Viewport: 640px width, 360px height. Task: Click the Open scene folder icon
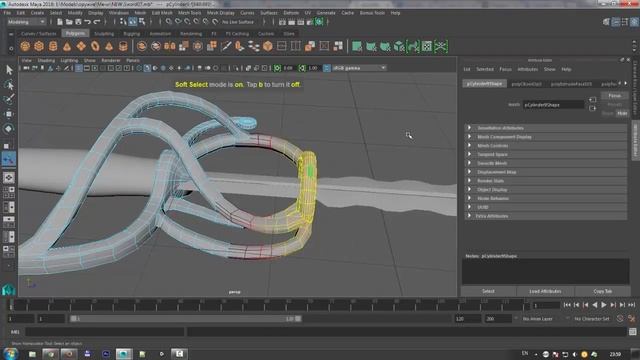pos(69,22)
